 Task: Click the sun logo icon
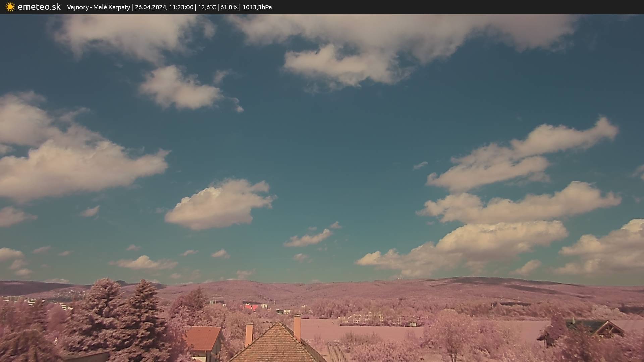(x=10, y=7)
